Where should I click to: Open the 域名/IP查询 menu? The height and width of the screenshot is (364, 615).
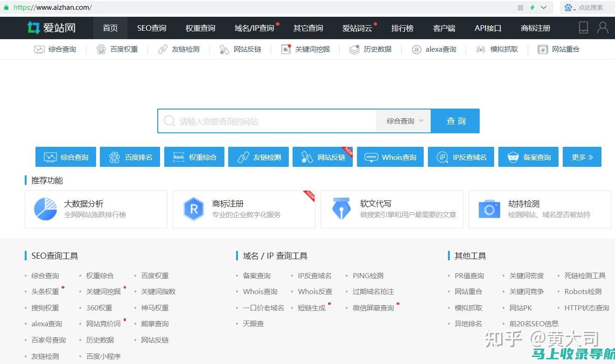tap(254, 28)
